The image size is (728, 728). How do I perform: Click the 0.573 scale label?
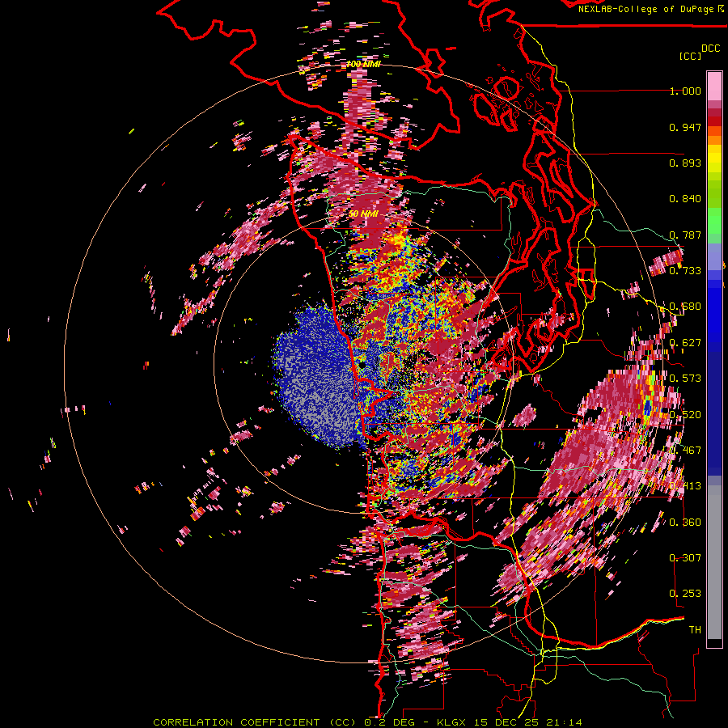click(685, 379)
